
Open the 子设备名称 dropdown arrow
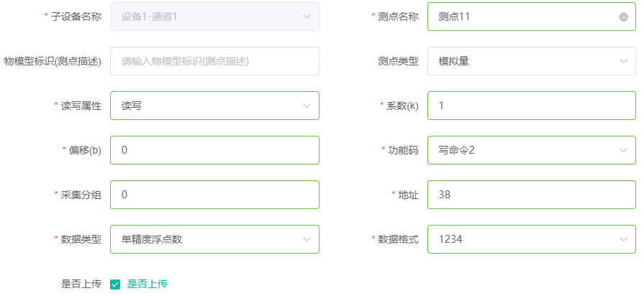click(x=307, y=17)
